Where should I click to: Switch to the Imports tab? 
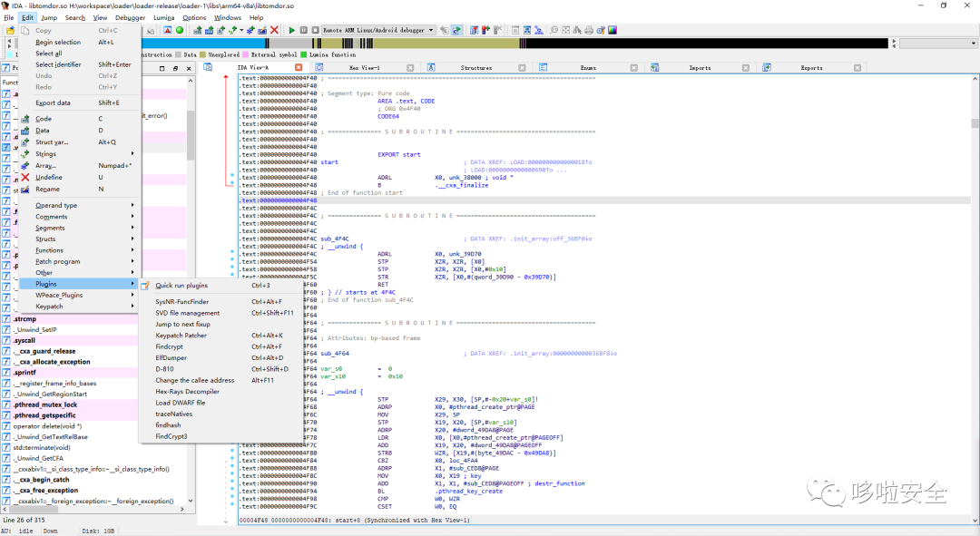[x=700, y=68]
